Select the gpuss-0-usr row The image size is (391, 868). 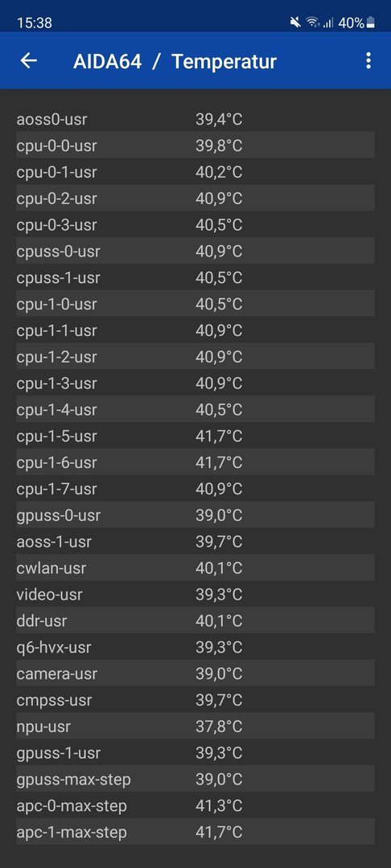click(195, 515)
